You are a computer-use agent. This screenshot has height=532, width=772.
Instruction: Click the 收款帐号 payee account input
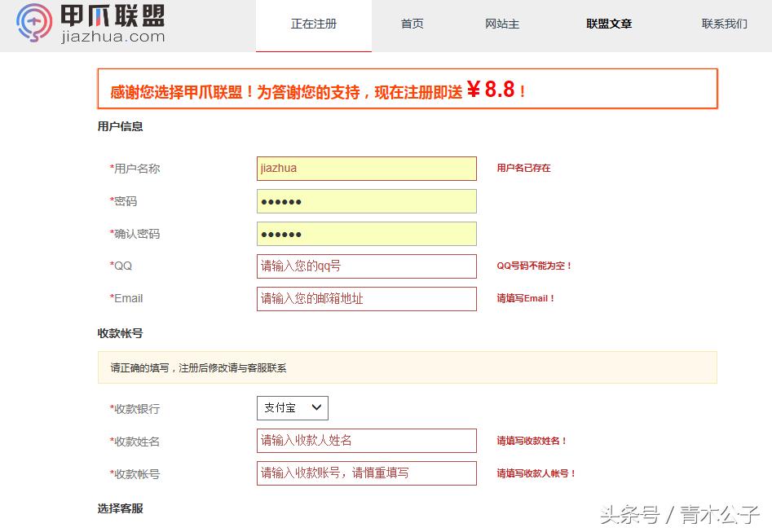(x=365, y=473)
